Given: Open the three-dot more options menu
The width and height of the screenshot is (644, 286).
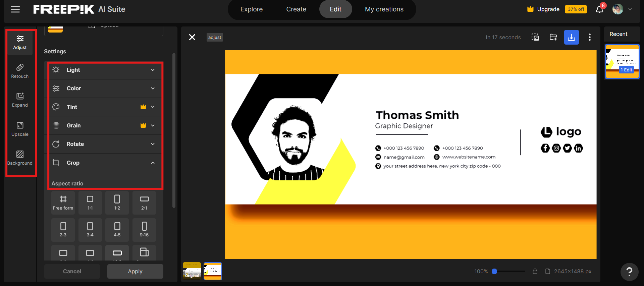Looking at the screenshot, I should pyautogui.click(x=590, y=37).
